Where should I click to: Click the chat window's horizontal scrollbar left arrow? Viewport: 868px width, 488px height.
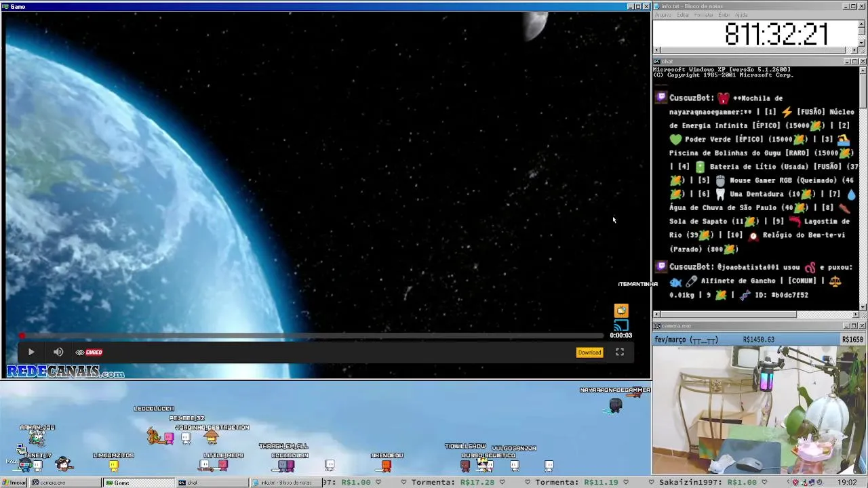coord(656,314)
